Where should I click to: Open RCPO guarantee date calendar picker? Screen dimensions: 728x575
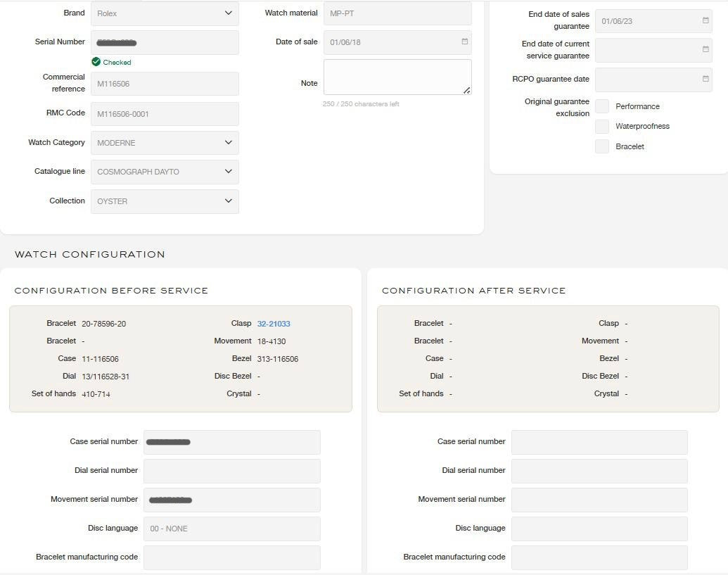[x=705, y=79]
